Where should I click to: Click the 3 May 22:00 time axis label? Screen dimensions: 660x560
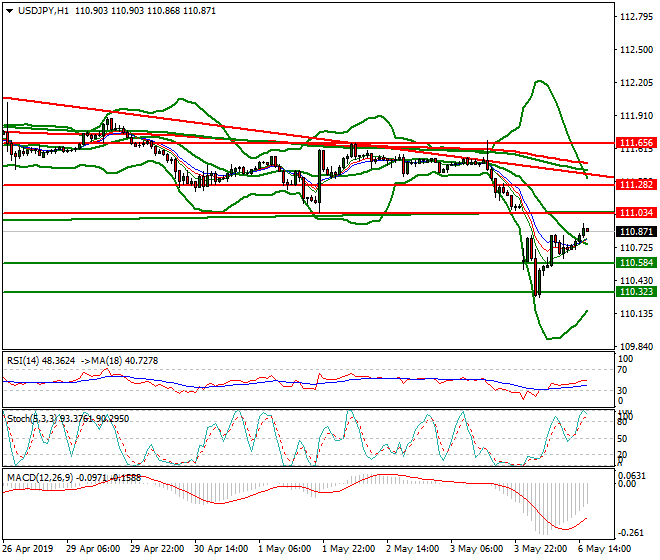coord(540,549)
